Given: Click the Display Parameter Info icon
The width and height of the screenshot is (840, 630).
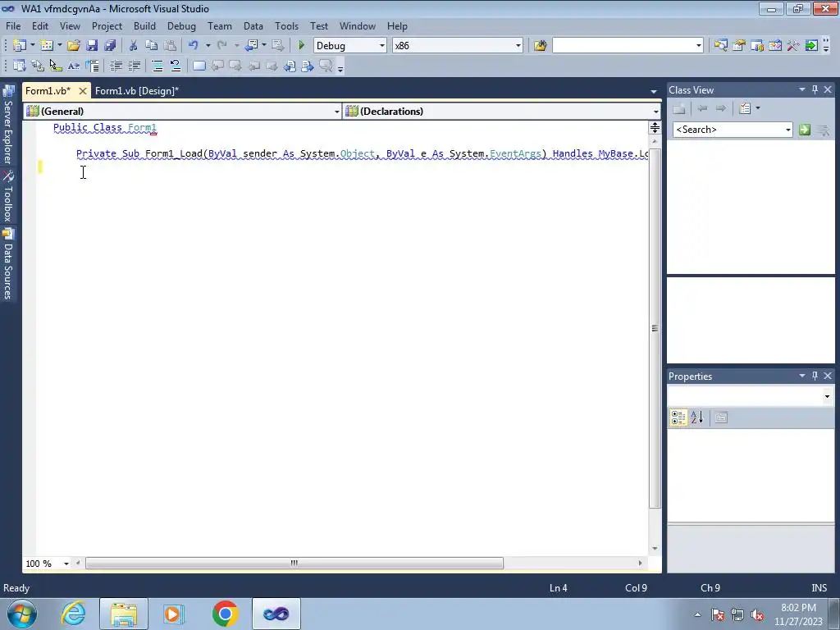Looking at the screenshot, I should pyautogui.click(x=38, y=66).
